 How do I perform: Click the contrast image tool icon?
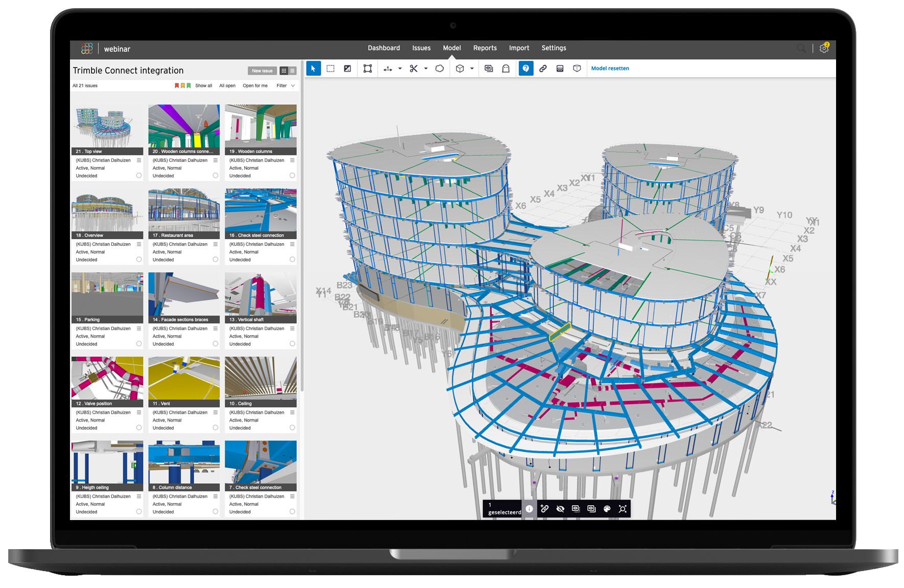(x=347, y=68)
